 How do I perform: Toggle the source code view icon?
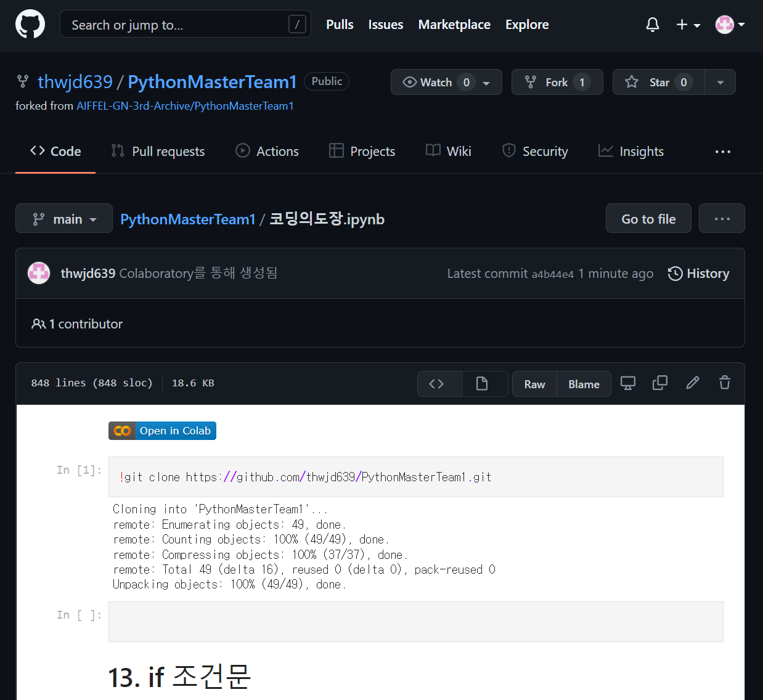click(439, 383)
